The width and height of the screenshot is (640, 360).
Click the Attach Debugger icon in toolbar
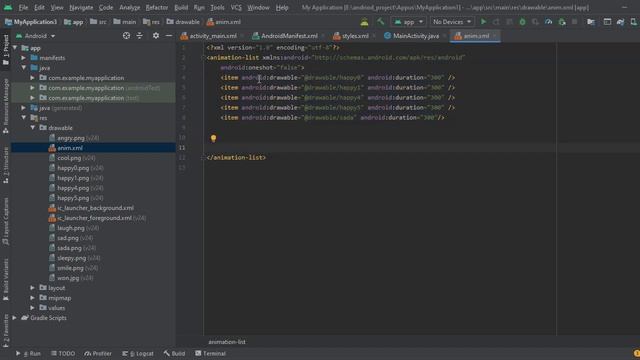click(x=562, y=22)
